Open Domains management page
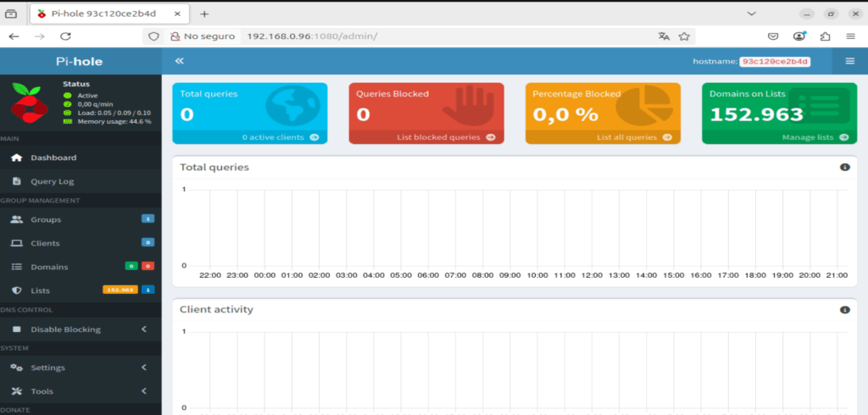The image size is (868, 415). (x=49, y=267)
